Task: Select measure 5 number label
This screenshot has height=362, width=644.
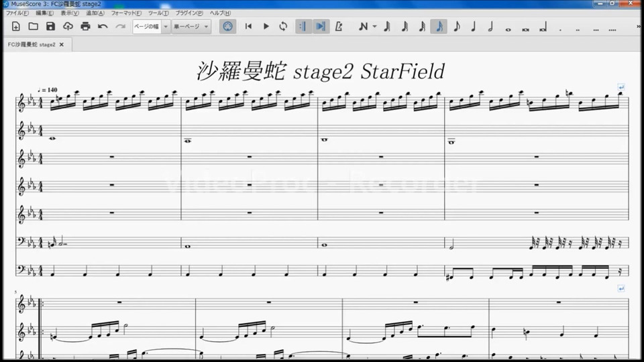Action: pos(15,292)
